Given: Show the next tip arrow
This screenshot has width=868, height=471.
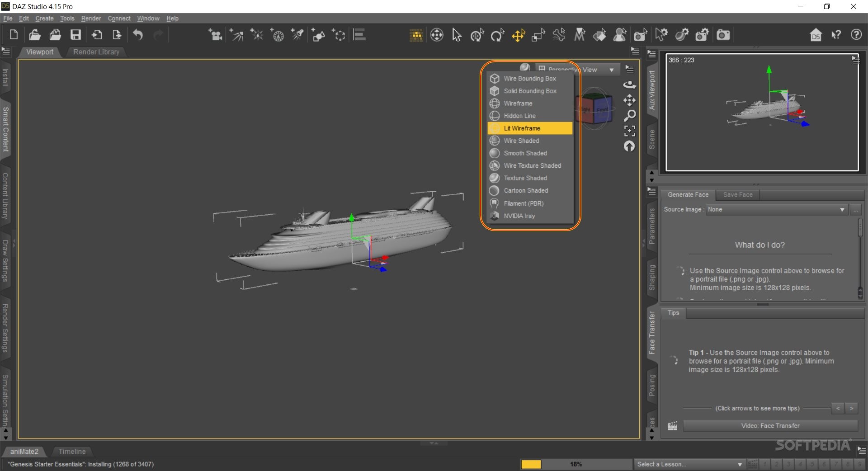Looking at the screenshot, I should point(852,408).
